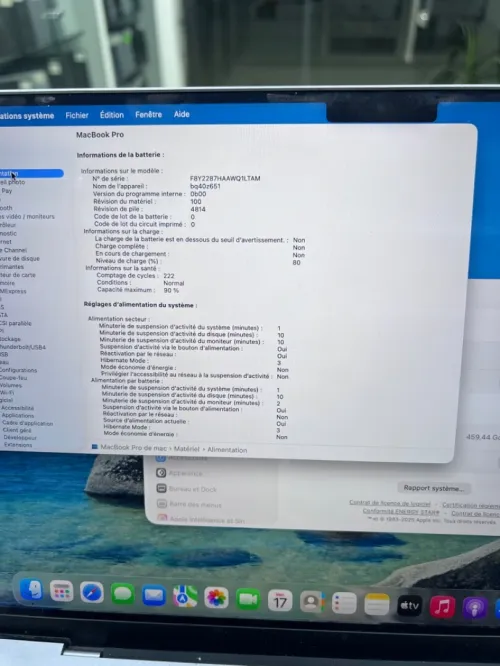Click Capacité maximum value 90 %
Image resolution: width=500 pixels, height=666 pixels.
[171, 291]
